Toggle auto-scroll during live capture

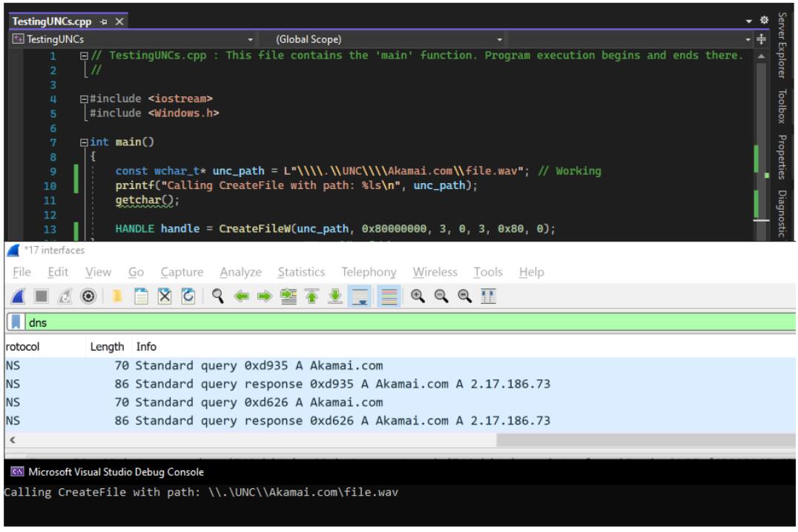[x=360, y=297]
